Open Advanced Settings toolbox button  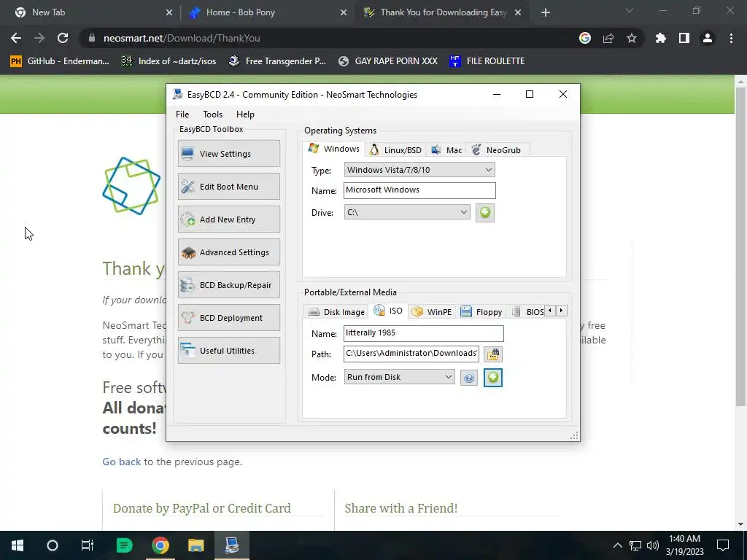(x=228, y=252)
